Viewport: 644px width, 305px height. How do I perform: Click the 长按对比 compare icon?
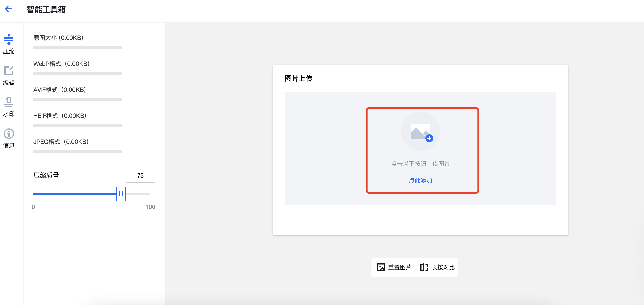point(424,267)
